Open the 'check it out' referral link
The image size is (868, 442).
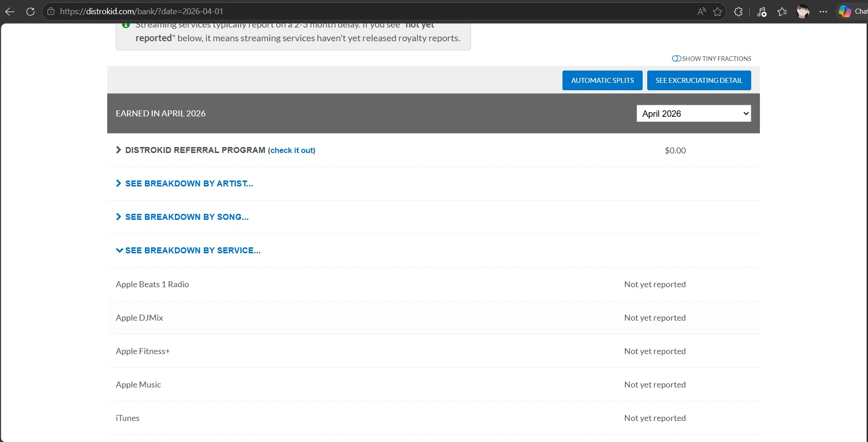pos(292,150)
